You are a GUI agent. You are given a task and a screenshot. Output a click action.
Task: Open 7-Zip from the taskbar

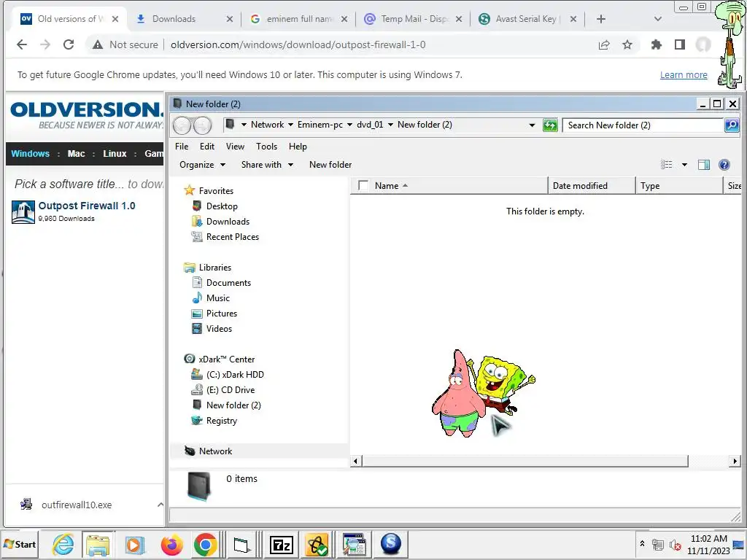click(282, 545)
